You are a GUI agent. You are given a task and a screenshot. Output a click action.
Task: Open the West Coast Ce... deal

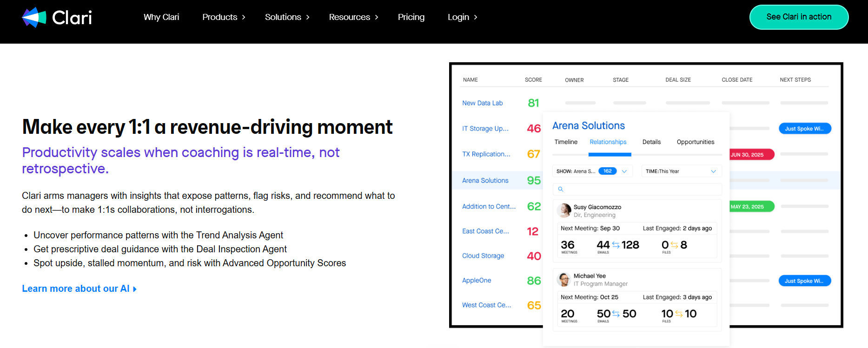pos(487,305)
